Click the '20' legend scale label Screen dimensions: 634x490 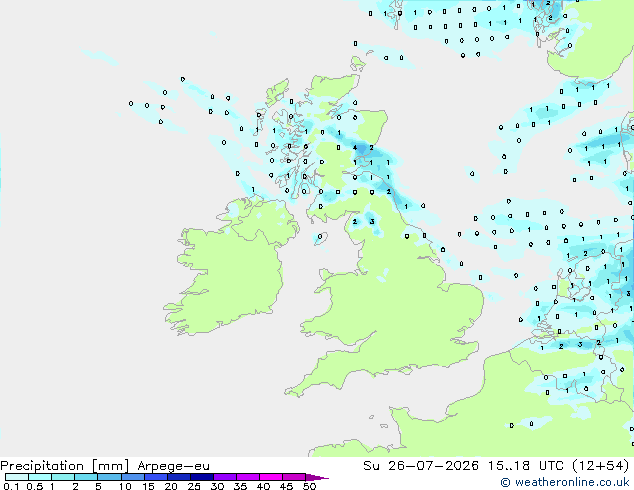pos(171,486)
